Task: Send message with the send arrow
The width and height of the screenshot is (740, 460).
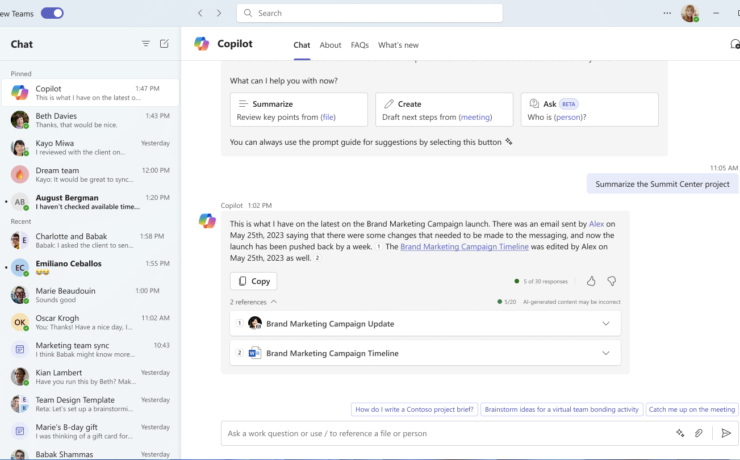Action: [x=726, y=433]
